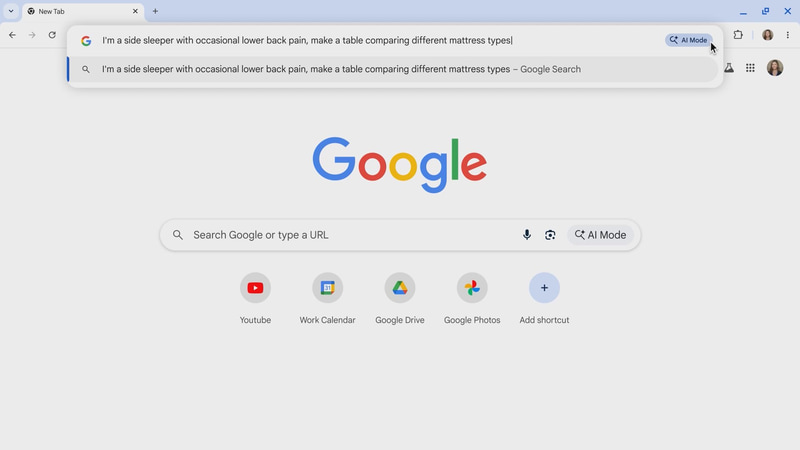
Task: Close the New Tab tab
Action: pyautogui.click(x=135, y=11)
